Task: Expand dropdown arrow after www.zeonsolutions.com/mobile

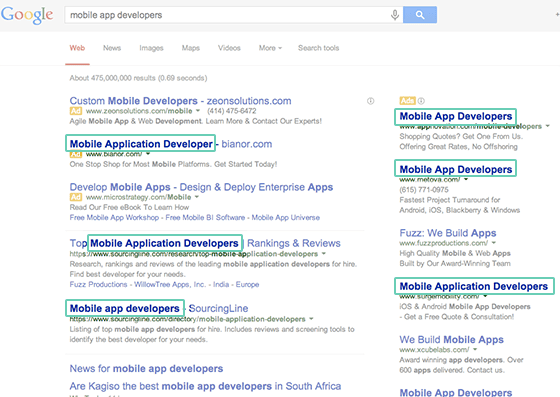Action: (198, 111)
